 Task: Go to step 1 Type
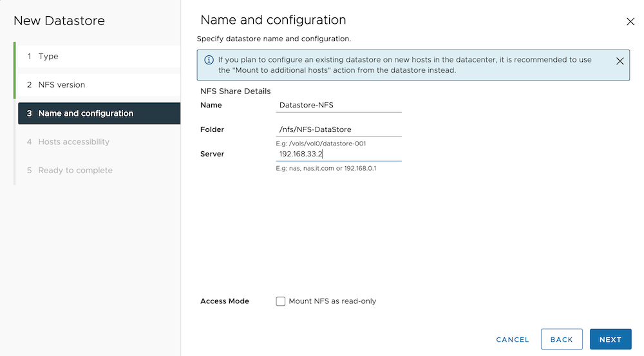[x=48, y=57]
